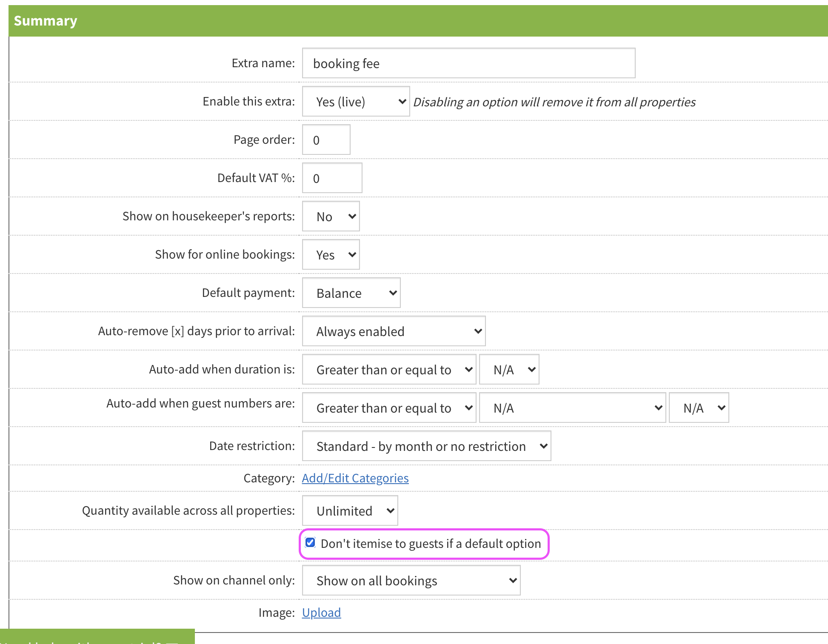Focus the Extra name text field
The height and width of the screenshot is (644, 828).
click(468, 63)
